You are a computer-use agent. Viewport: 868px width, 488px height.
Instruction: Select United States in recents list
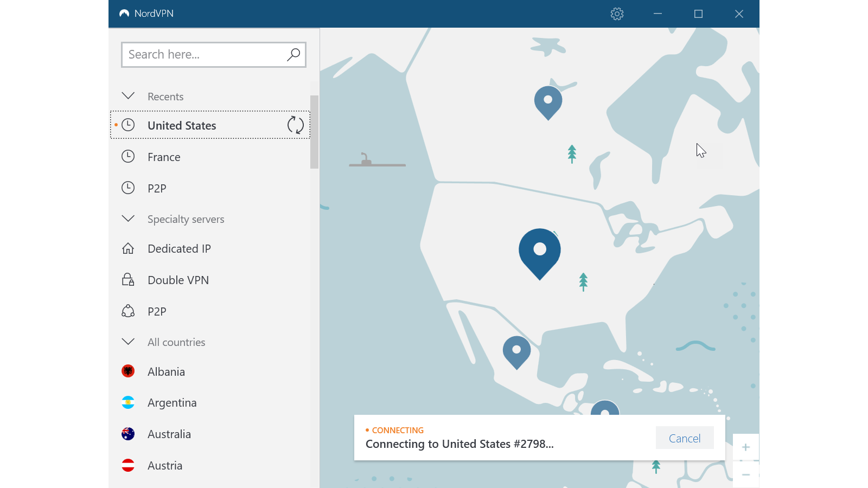click(210, 125)
